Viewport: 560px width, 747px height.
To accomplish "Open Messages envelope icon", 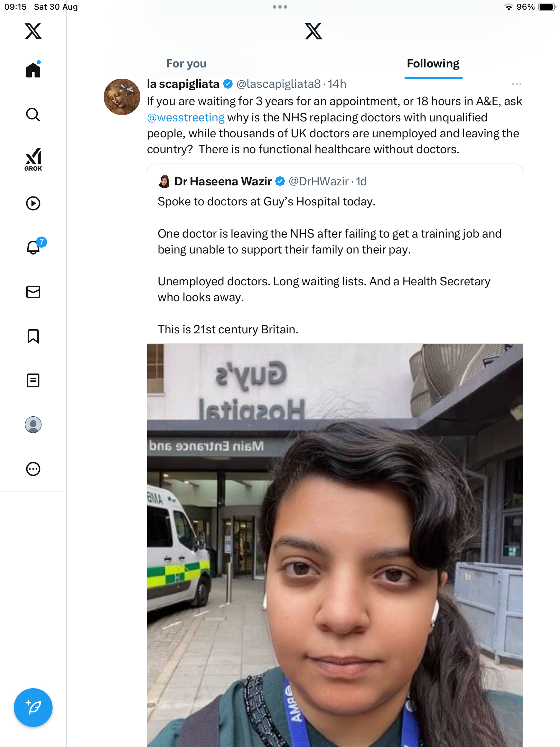I will click(33, 292).
